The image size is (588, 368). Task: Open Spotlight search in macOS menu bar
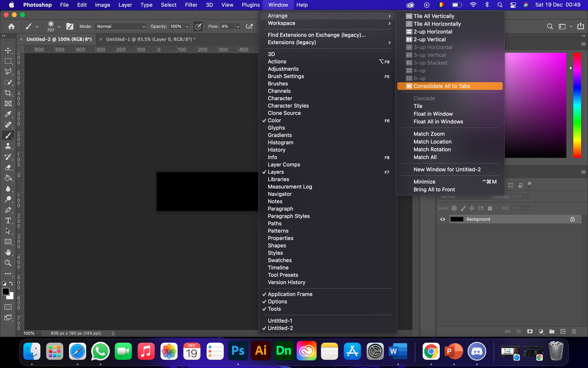[x=500, y=5]
